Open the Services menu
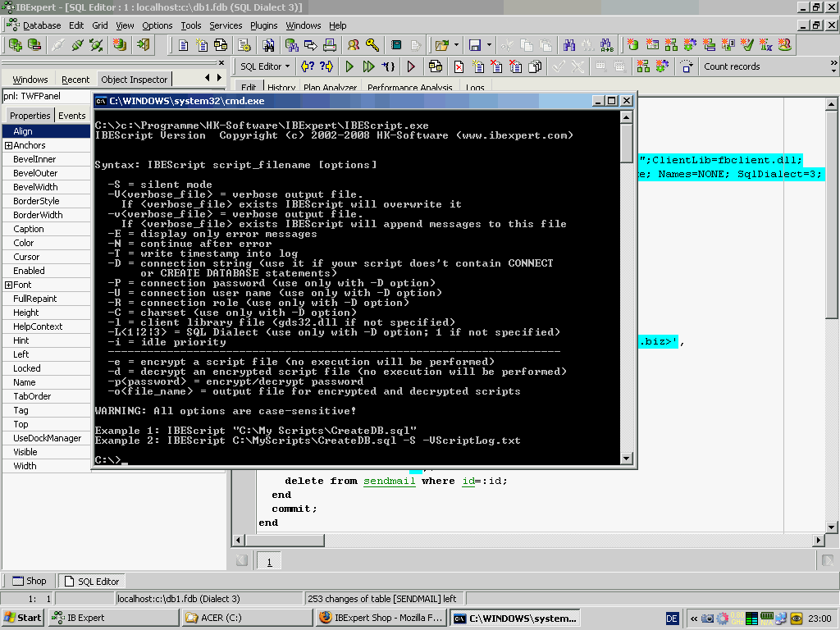 coord(226,25)
